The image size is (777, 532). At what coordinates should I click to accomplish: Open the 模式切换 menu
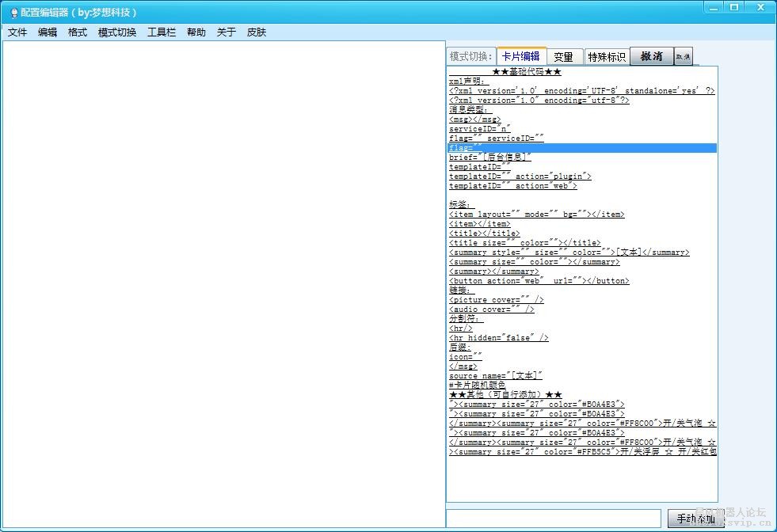click(x=117, y=32)
